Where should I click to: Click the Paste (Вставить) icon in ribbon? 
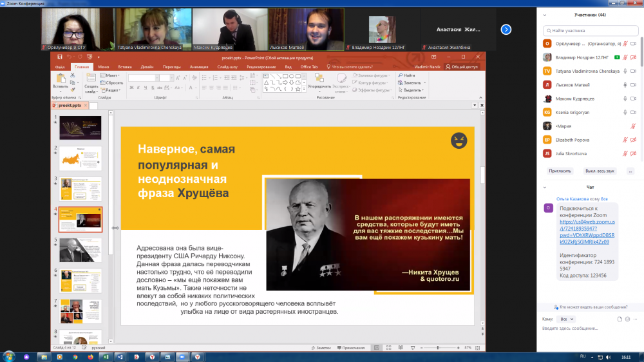click(61, 79)
